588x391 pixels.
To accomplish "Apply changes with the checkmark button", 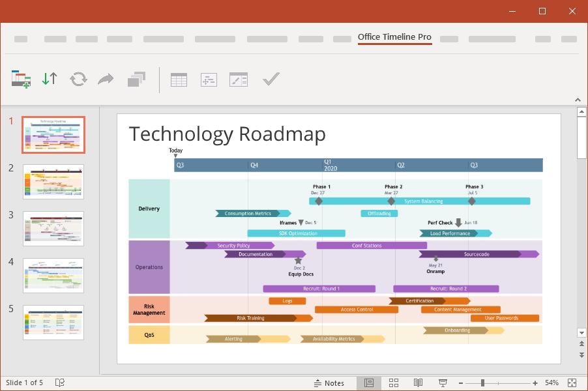I will [x=271, y=80].
